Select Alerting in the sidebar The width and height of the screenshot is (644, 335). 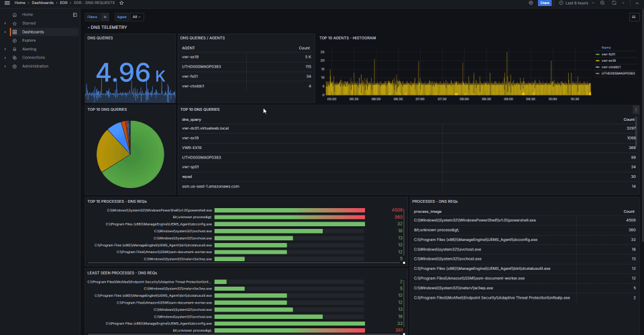[30, 49]
